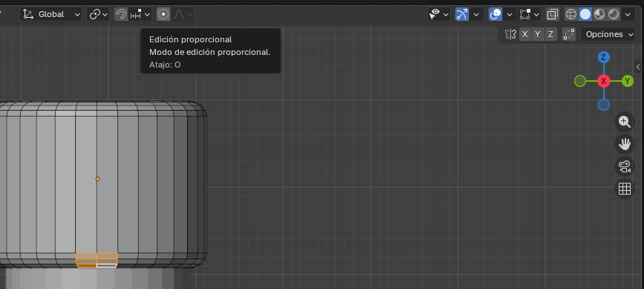Switch to solid shading mode
This screenshot has width=644, height=289.
click(x=585, y=14)
